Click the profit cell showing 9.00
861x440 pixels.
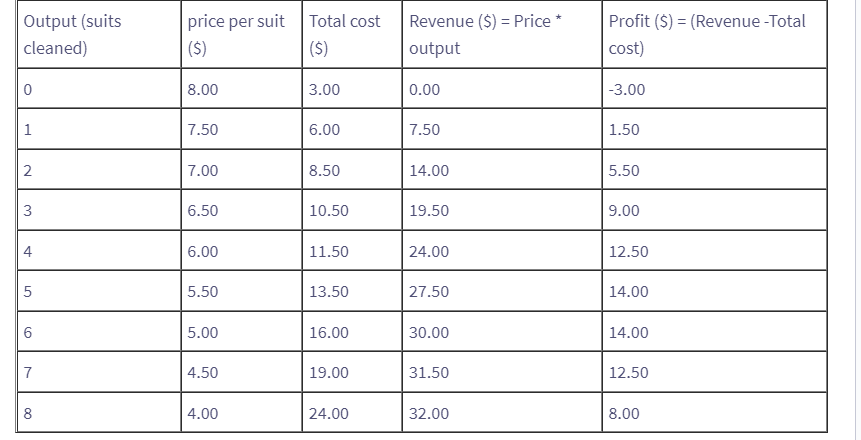pos(714,211)
